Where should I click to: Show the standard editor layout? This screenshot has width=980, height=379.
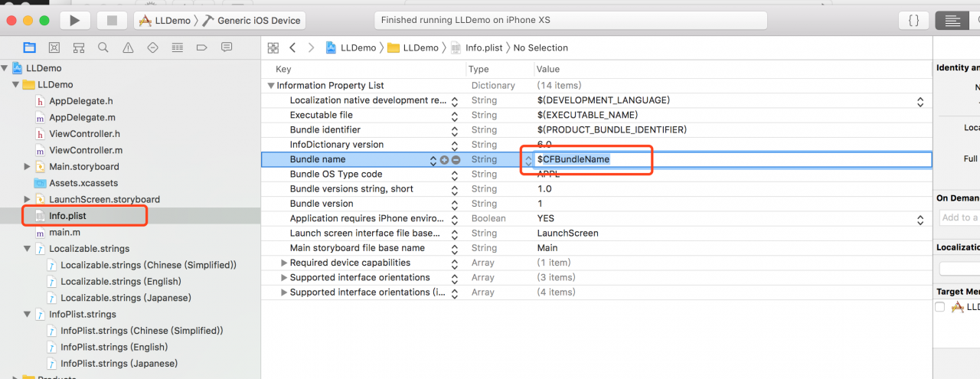[952, 21]
